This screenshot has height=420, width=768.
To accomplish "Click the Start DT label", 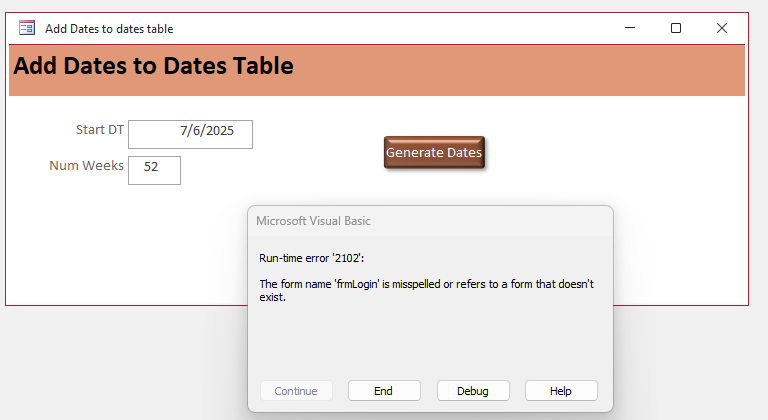I will point(100,130).
